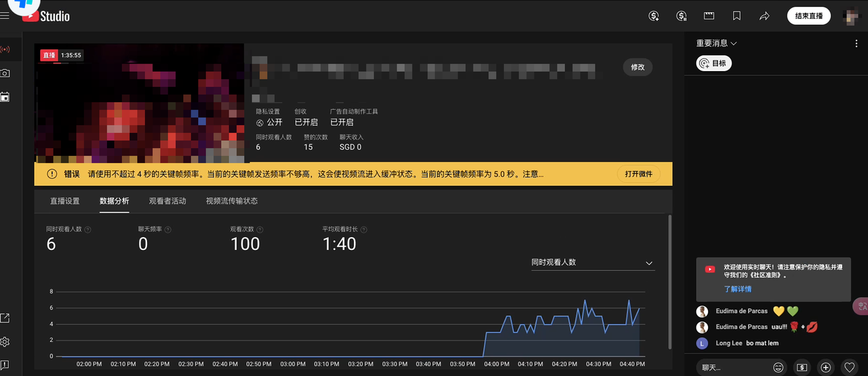Viewport: 868px width, 376px height.
Task: Select the 数据分析 tab
Action: coord(114,201)
